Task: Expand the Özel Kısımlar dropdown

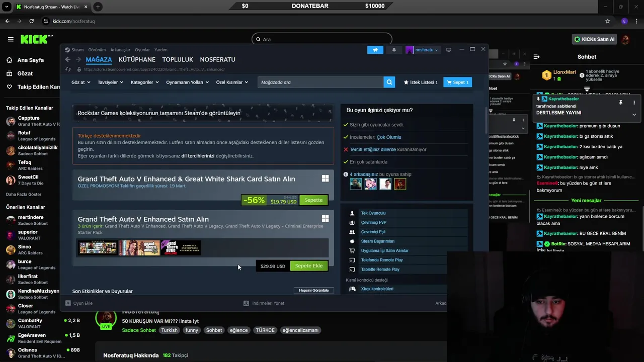Action: [232, 82]
